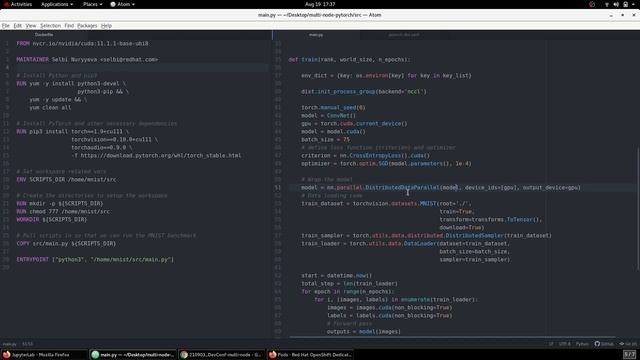Viewport: 640px width, 360px height.
Task: Open the Find menu
Action: (x=69, y=26)
